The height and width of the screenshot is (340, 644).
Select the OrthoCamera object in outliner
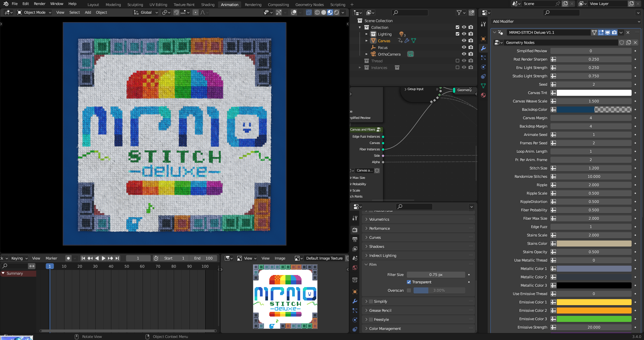tap(389, 54)
